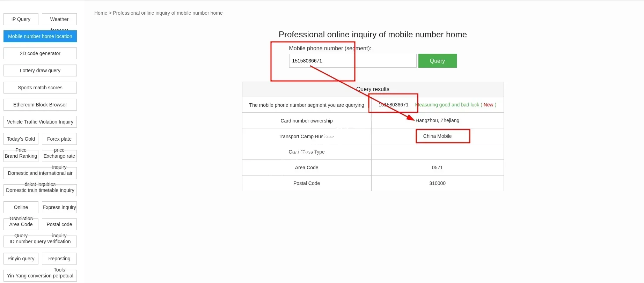Focus the mobile phone number input field
The height and width of the screenshot is (283, 644).
[352, 61]
